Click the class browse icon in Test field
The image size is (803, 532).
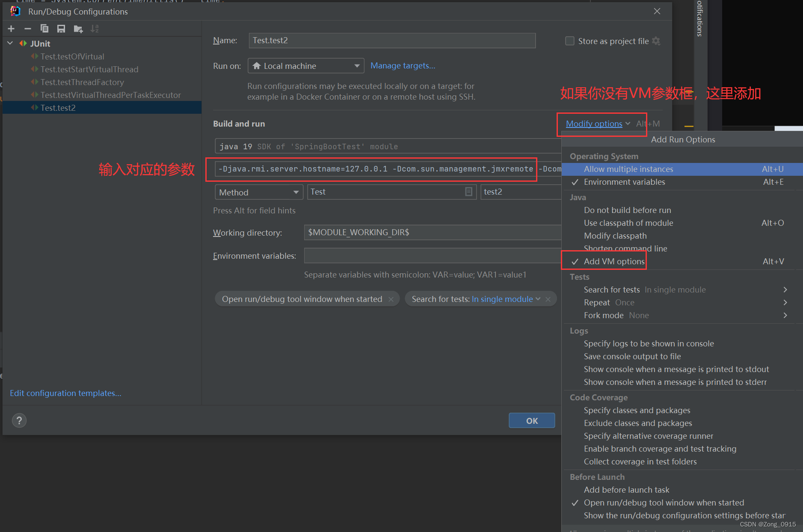pyautogui.click(x=468, y=192)
